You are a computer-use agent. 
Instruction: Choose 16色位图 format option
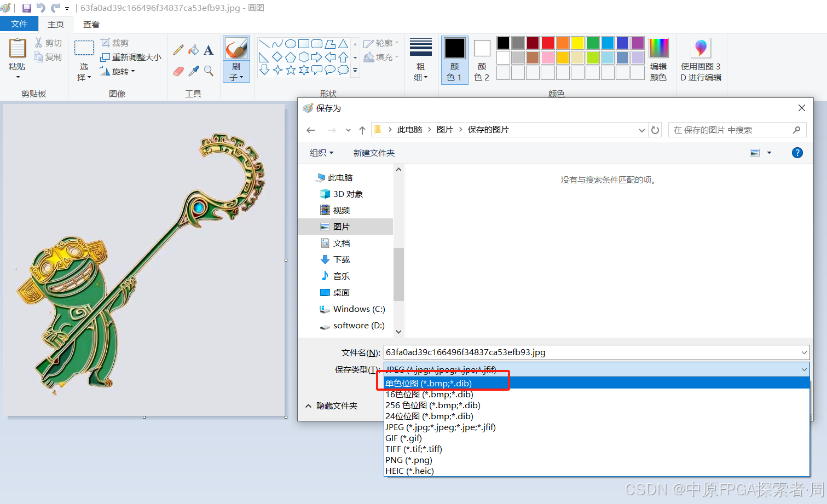click(597, 394)
